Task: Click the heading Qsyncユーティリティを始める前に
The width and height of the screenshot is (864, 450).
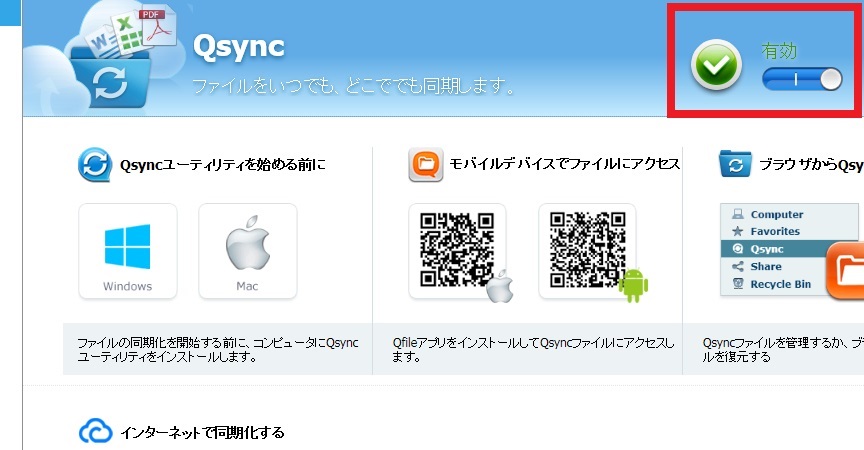Action: tap(223, 165)
